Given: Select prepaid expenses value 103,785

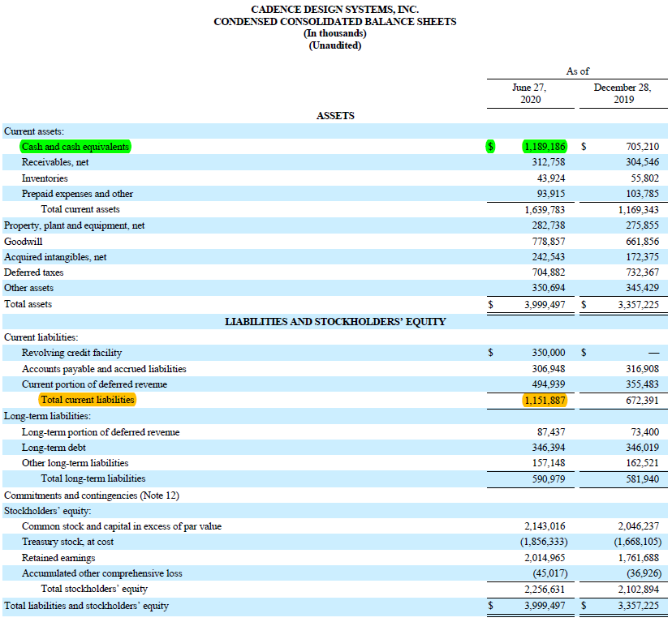Looking at the screenshot, I should click(643, 194).
